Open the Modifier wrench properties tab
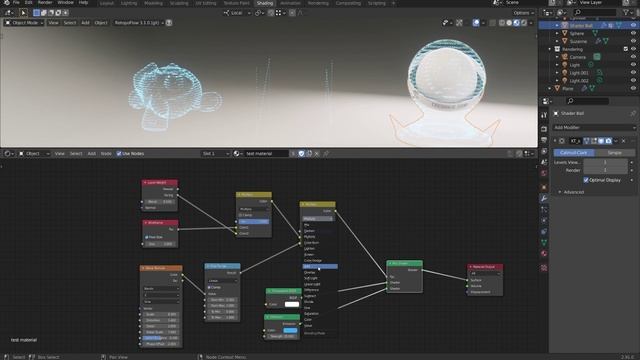The height and width of the screenshot is (360, 640). pyautogui.click(x=544, y=198)
